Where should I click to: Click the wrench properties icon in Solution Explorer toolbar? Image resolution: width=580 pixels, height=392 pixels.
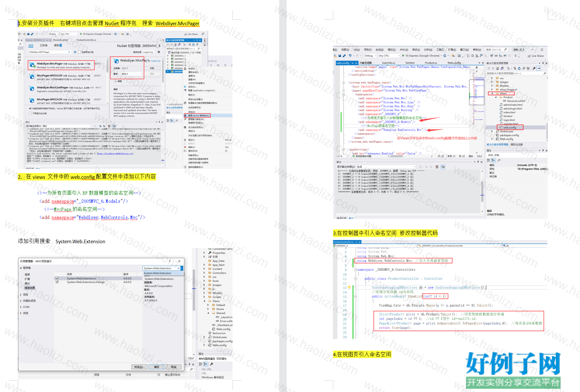(534, 68)
